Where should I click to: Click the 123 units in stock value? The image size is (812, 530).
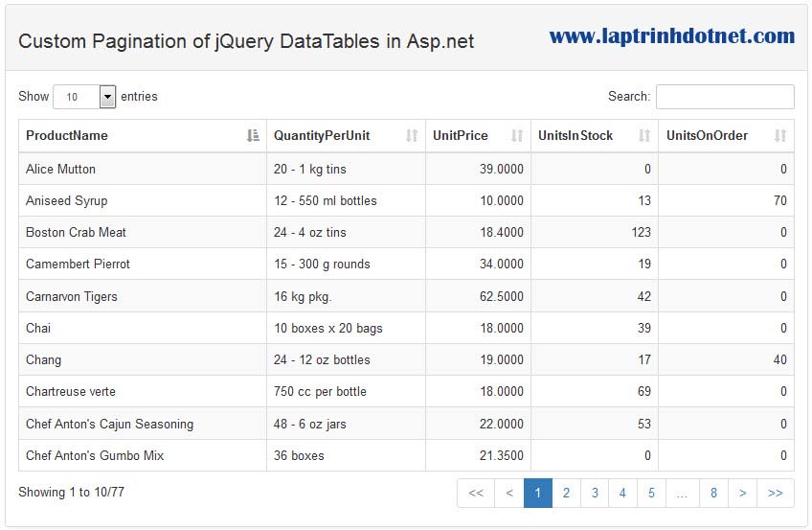tap(642, 232)
